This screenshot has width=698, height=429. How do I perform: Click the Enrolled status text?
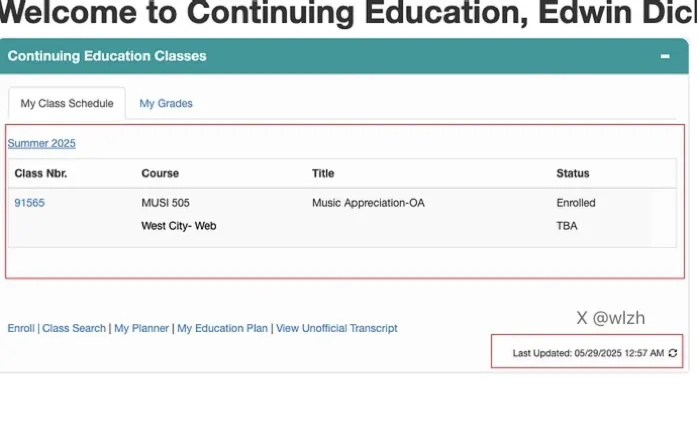576,203
